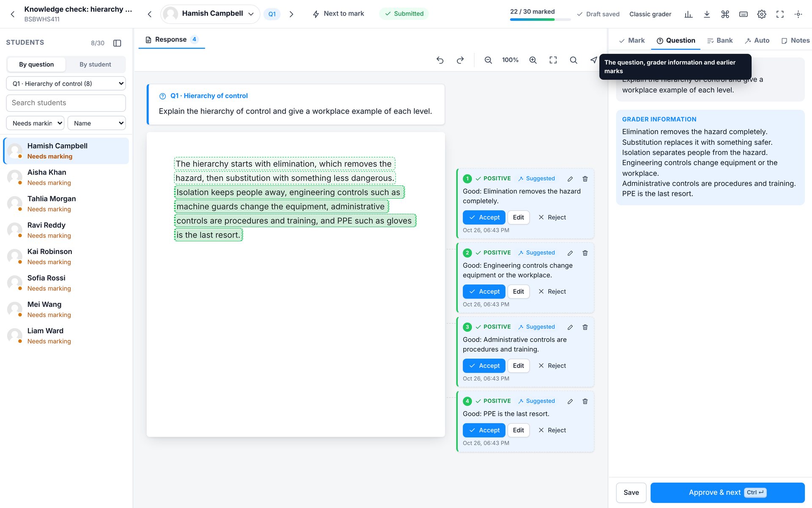Screen dimensions: 812x508
Task: Click the pointer tool icon in response toolbar
Action: point(593,60)
